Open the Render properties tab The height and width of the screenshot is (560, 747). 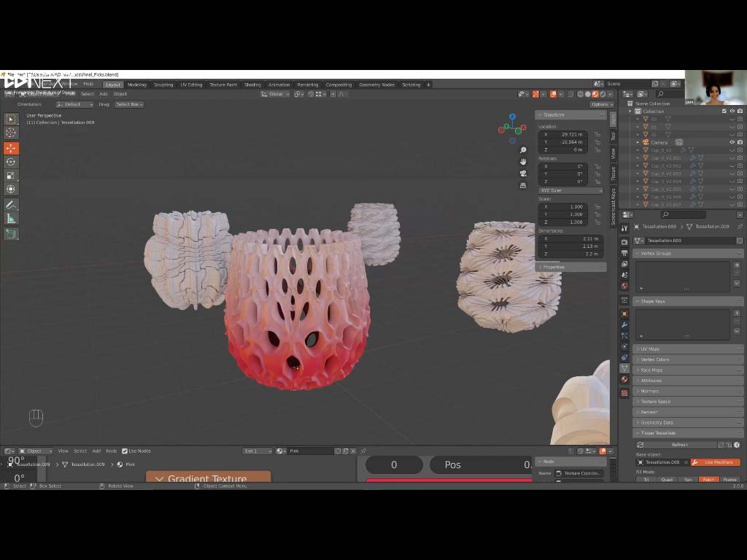pos(624,242)
